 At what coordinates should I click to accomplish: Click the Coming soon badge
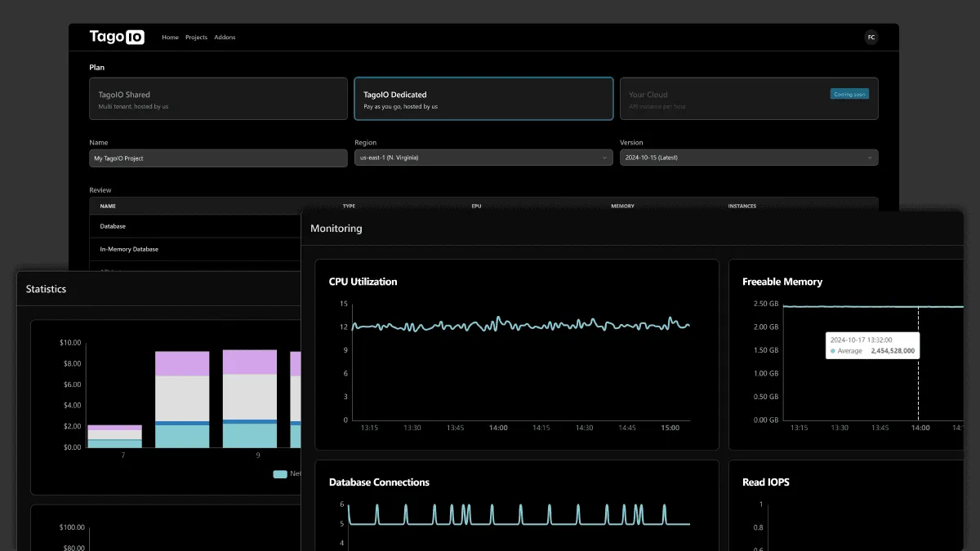pos(849,94)
